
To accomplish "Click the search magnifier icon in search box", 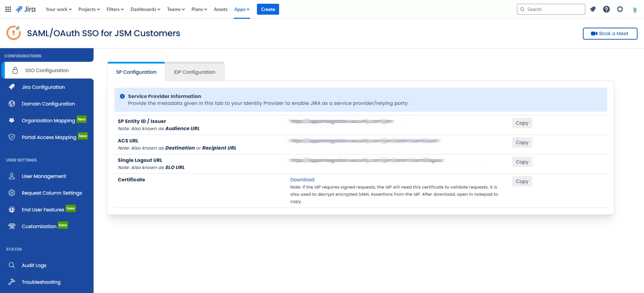I will pos(522,9).
